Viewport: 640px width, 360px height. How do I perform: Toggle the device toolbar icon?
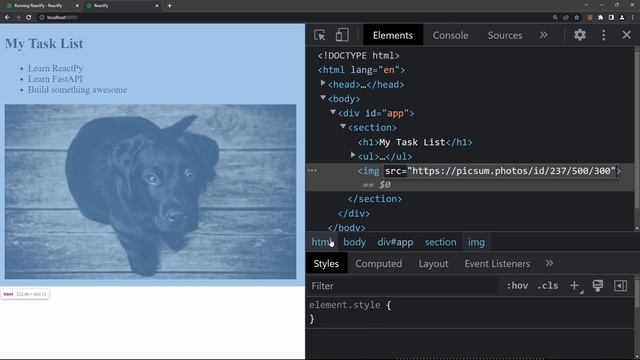(x=342, y=35)
